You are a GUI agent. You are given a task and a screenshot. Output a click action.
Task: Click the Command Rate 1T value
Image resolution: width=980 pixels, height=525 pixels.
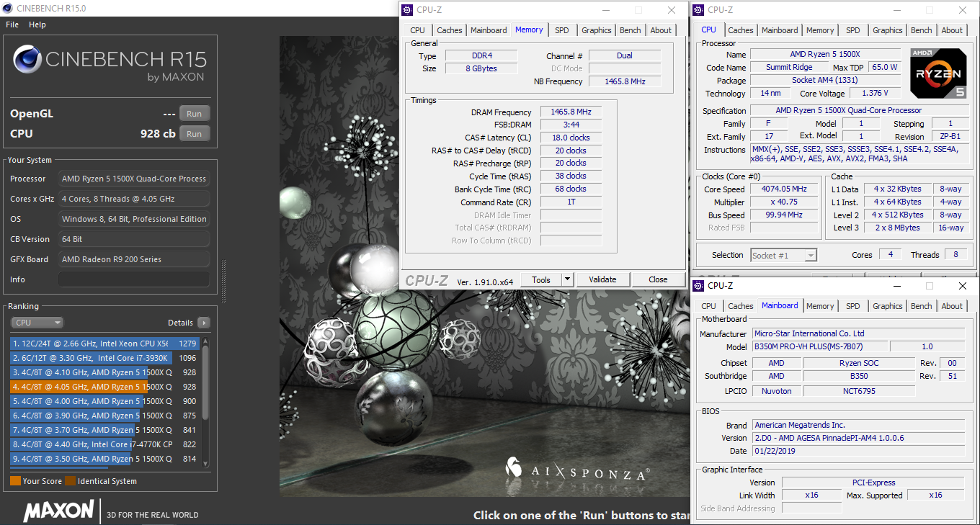click(x=571, y=202)
